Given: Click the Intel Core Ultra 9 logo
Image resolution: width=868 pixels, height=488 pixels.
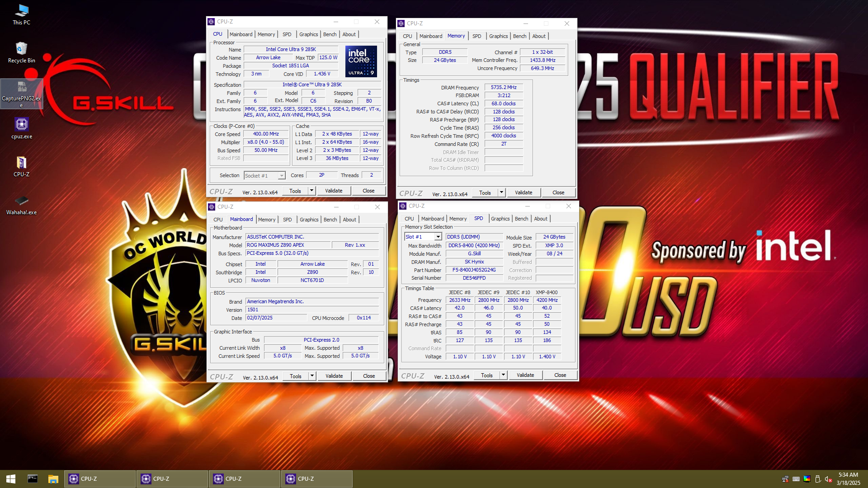Looking at the screenshot, I should pyautogui.click(x=361, y=61).
